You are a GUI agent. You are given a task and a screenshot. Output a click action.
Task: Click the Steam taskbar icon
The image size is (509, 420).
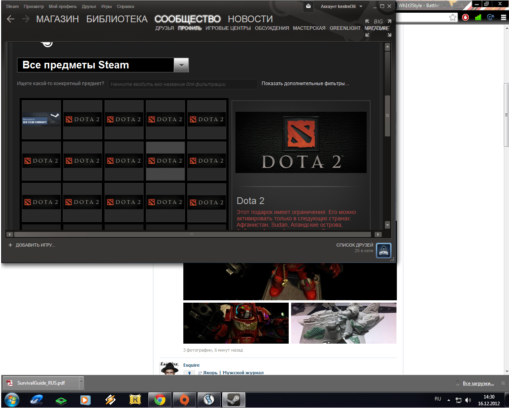(234, 400)
